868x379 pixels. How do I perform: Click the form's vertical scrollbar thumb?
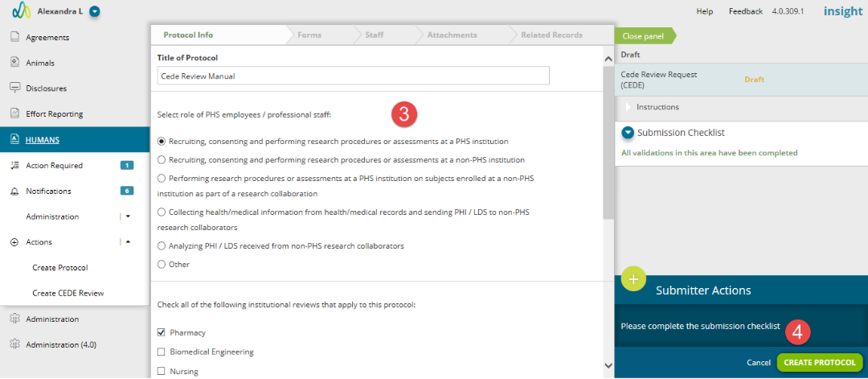coord(608,142)
